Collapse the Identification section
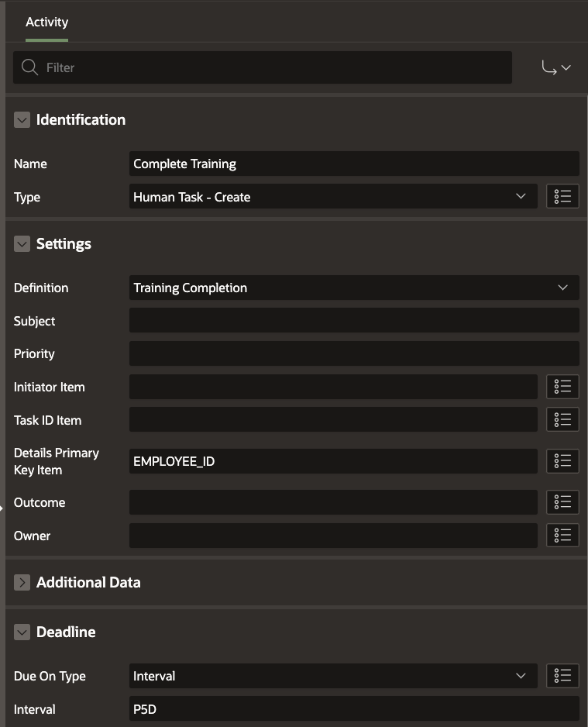The width and height of the screenshot is (588, 727). [22, 120]
